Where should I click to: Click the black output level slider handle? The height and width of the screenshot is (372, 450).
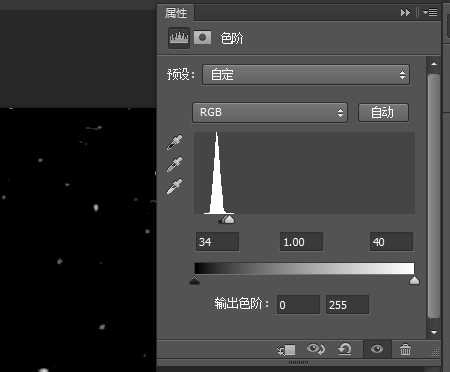(x=195, y=280)
